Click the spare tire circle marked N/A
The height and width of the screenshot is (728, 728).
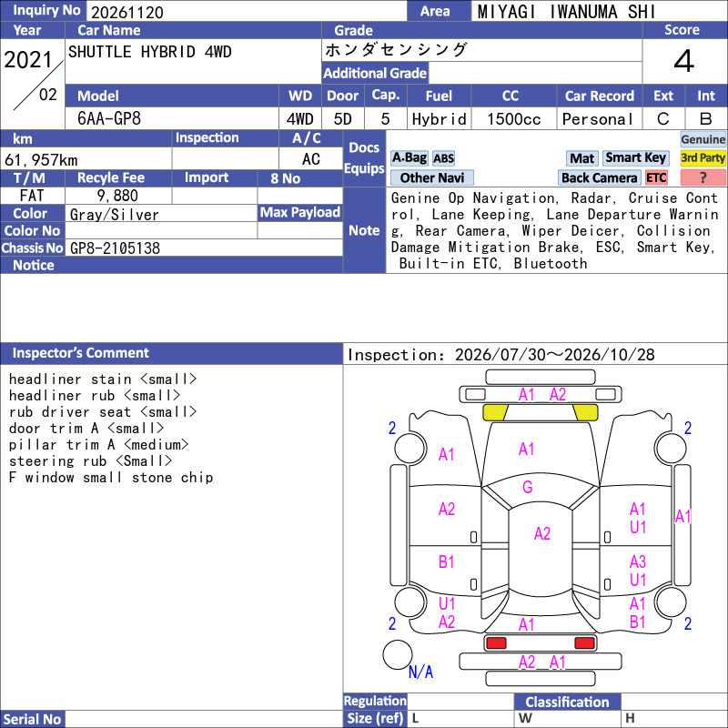[x=398, y=654]
